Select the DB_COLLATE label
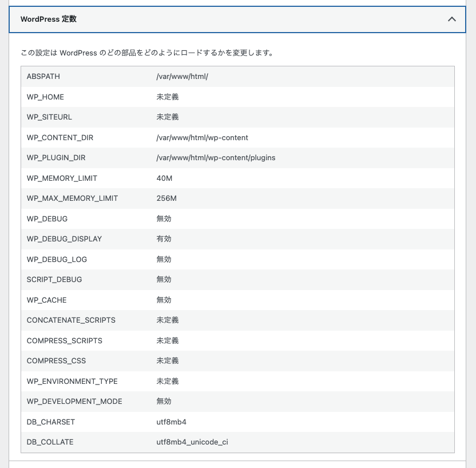 (50, 442)
